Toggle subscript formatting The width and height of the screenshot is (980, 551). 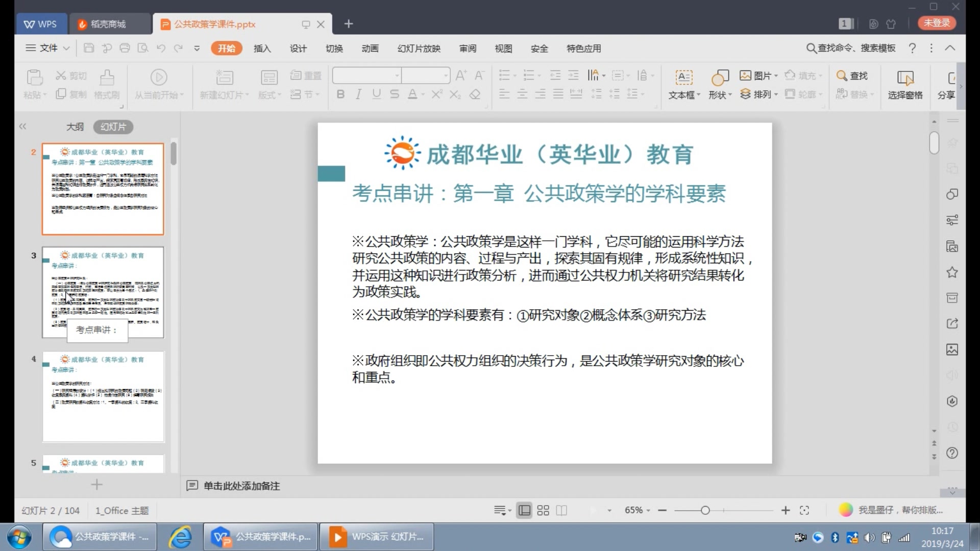[x=455, y=94]
